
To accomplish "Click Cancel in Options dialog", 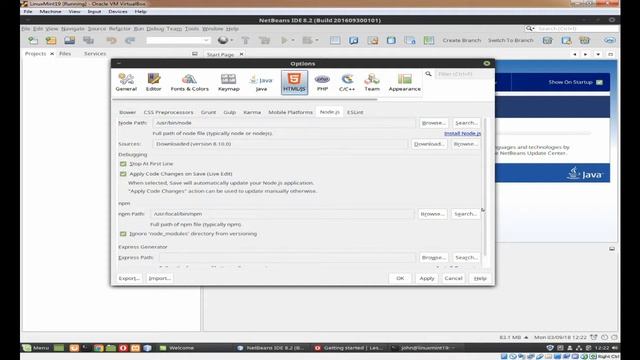I will [453, 278].
